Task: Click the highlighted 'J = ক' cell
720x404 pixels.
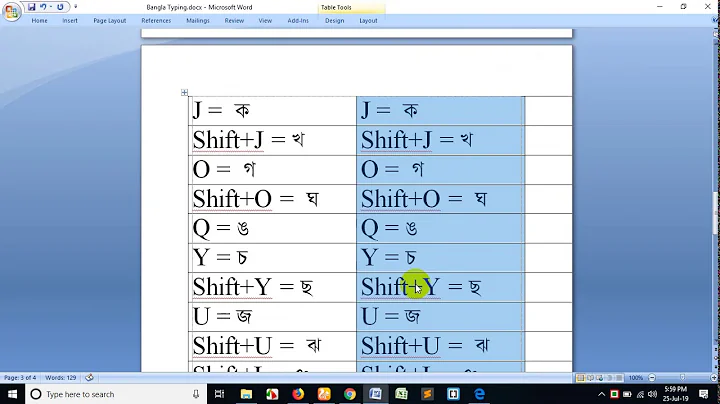Action: point(440,111)
